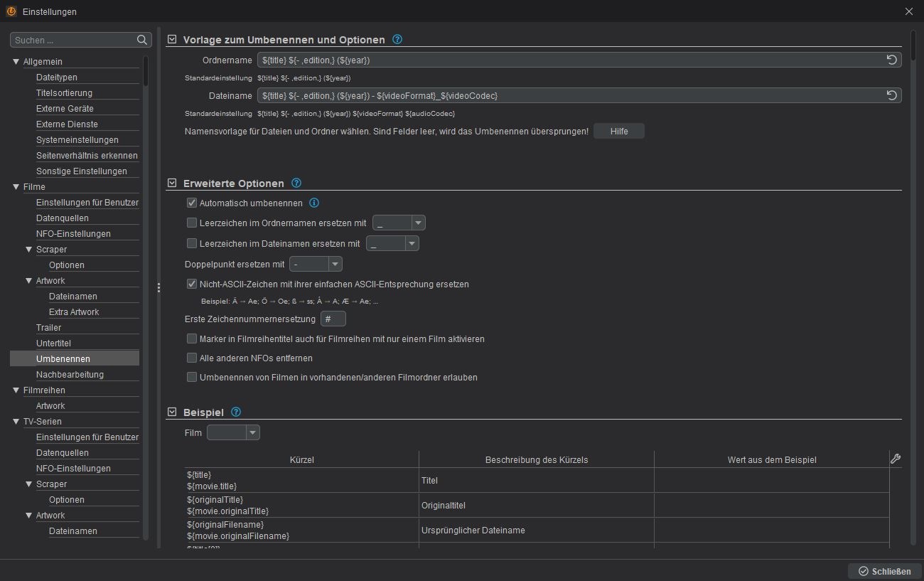The image size is (924, 581).
Task: Open Externe Dienste settings
Action: [67, 124]
